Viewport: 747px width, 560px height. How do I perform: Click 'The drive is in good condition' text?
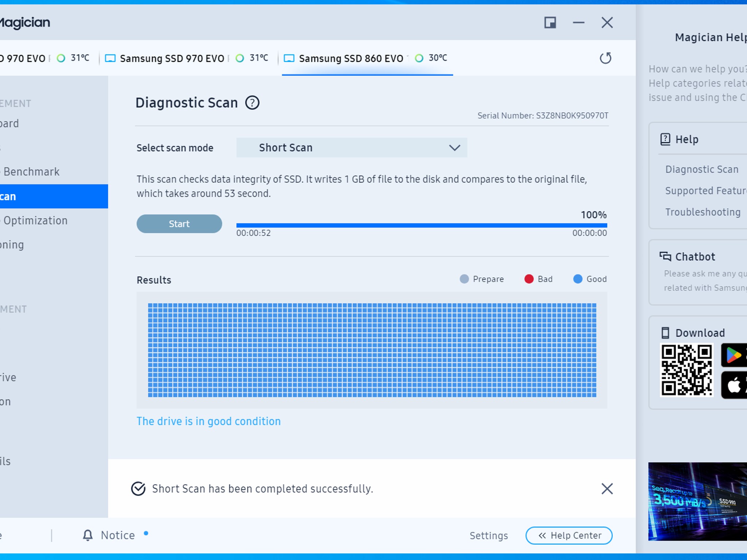click(209, 421)
